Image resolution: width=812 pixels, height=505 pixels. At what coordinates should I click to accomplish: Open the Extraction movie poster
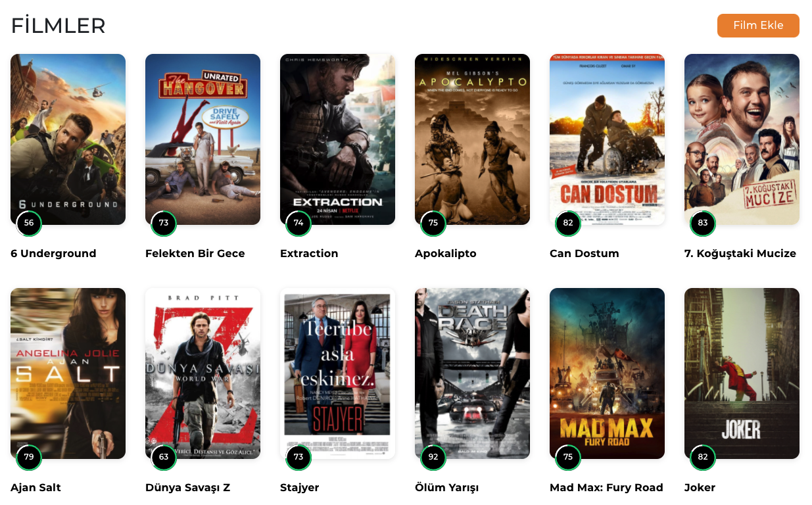337,139
